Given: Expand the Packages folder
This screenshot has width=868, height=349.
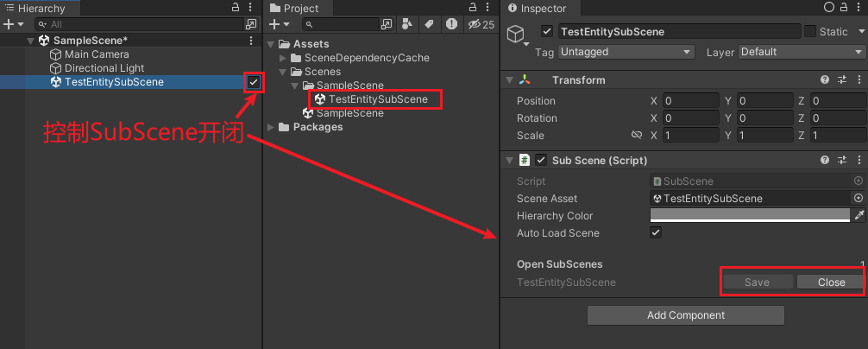Looking at the screenshot, I should click(x=271, y=127).
